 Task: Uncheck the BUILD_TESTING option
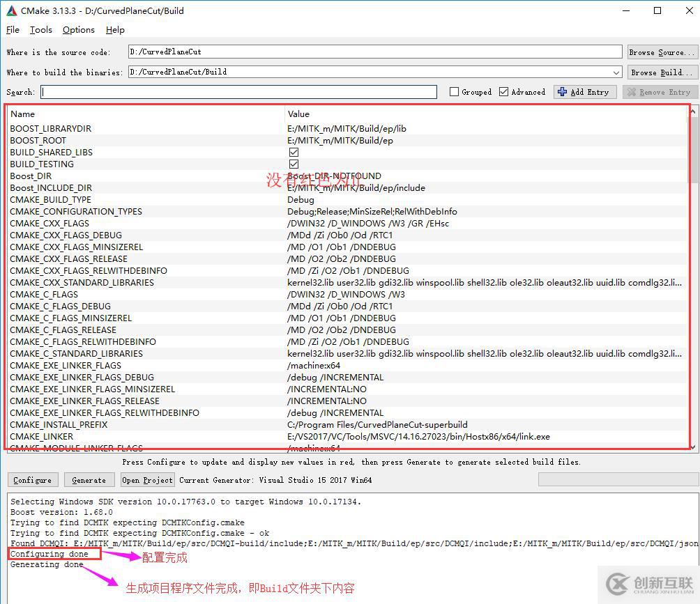click(294, 164)
